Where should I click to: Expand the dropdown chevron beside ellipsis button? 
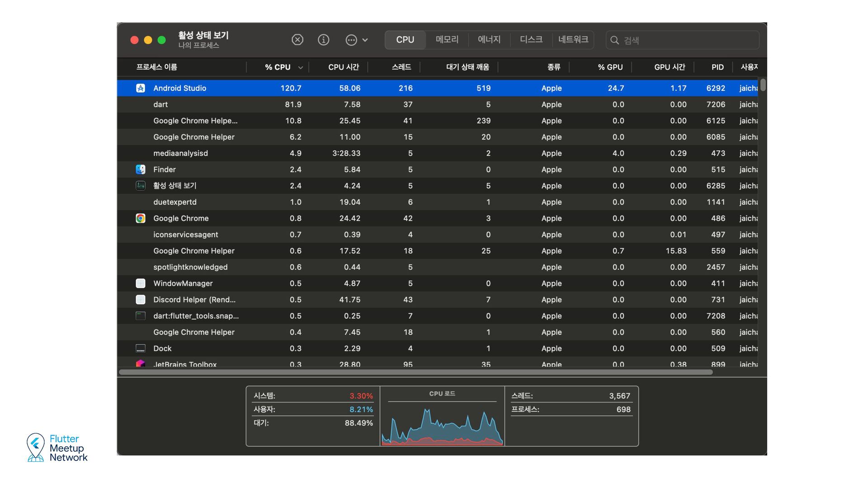click(365, 40)
